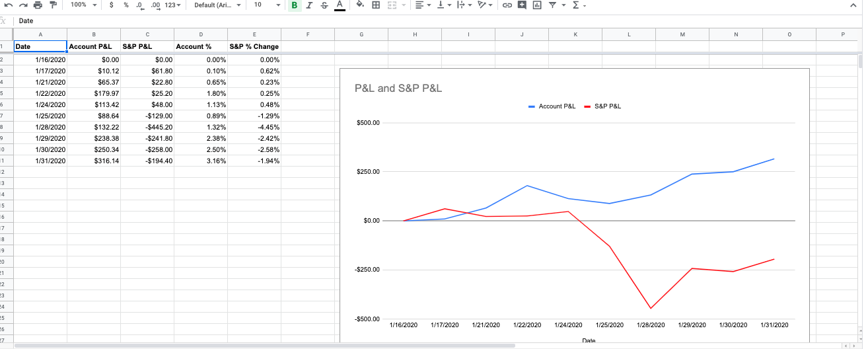Select the cell showing $179.97
The height and width of the screenshot is (349, 868).
tap(94, 93)
